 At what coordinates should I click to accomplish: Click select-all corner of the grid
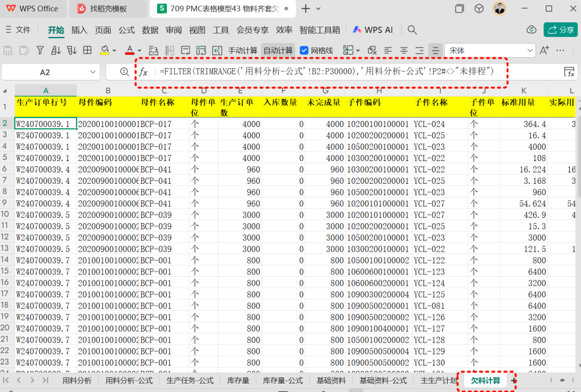click(5, 91)
